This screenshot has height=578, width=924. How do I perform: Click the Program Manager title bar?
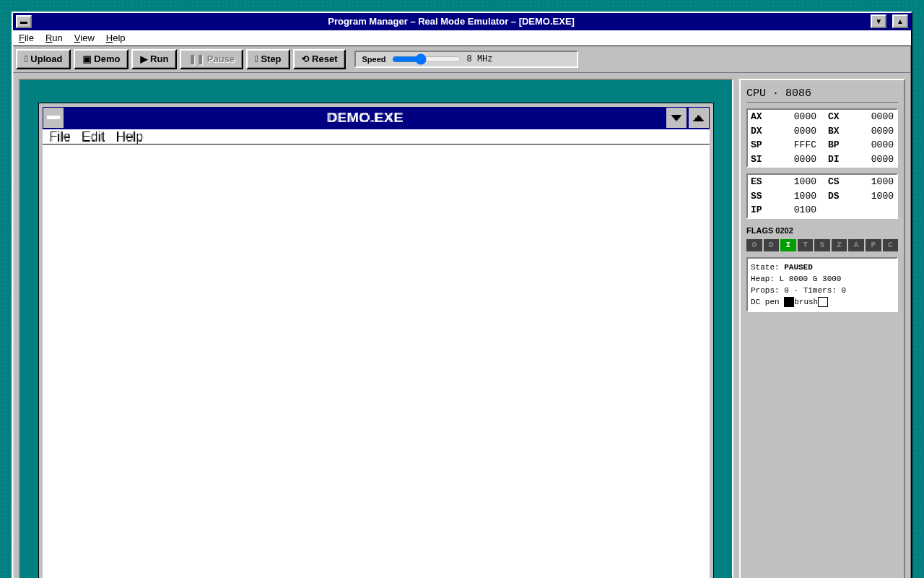click(x=451, y=22)
